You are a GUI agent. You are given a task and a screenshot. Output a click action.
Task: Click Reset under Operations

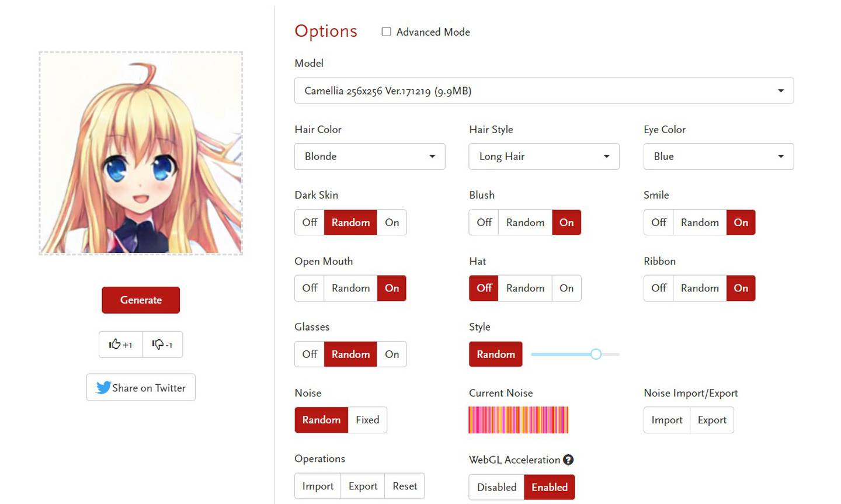click(x=405, y=486)
